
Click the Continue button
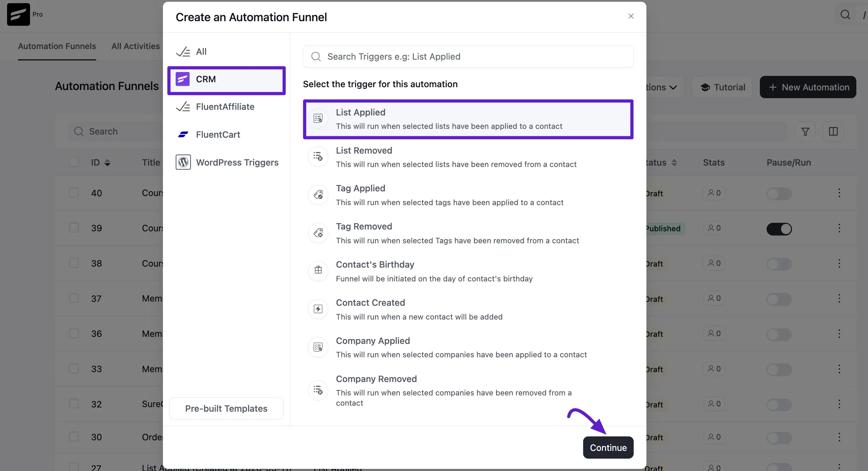[x=608, y=448]
